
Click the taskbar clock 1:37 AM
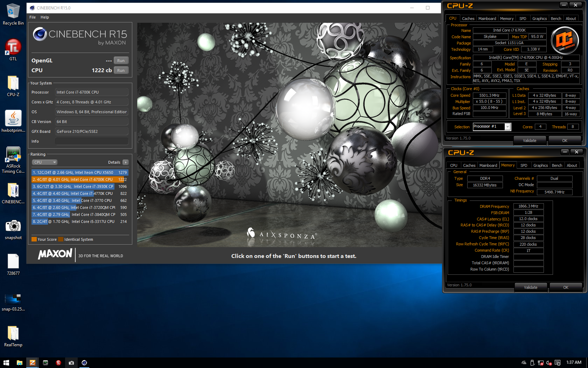point(574,362)
